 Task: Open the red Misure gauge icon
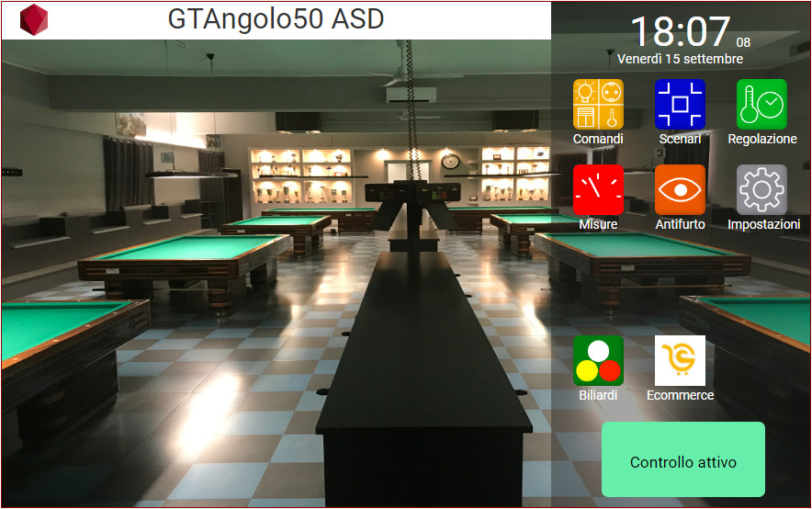(x=598, y=189)
